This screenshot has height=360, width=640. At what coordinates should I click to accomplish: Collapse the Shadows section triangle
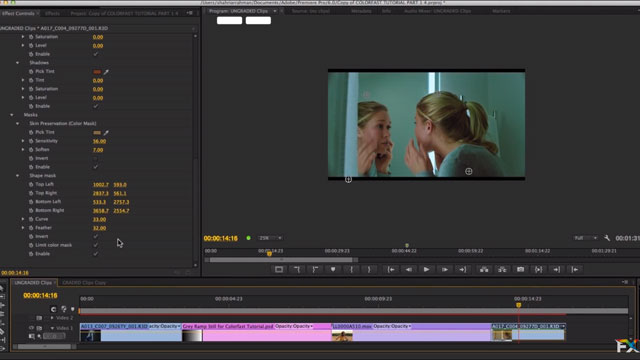pyautogui.click(x=18, y=63)
